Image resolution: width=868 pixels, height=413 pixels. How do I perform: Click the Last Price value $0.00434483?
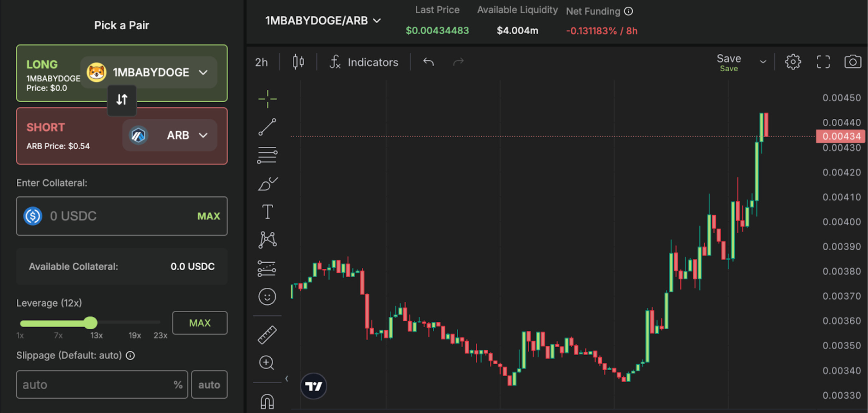coord(437,31)
